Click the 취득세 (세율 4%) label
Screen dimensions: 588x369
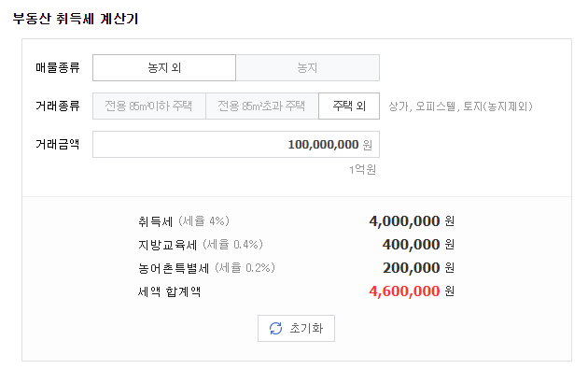(184, 221)
